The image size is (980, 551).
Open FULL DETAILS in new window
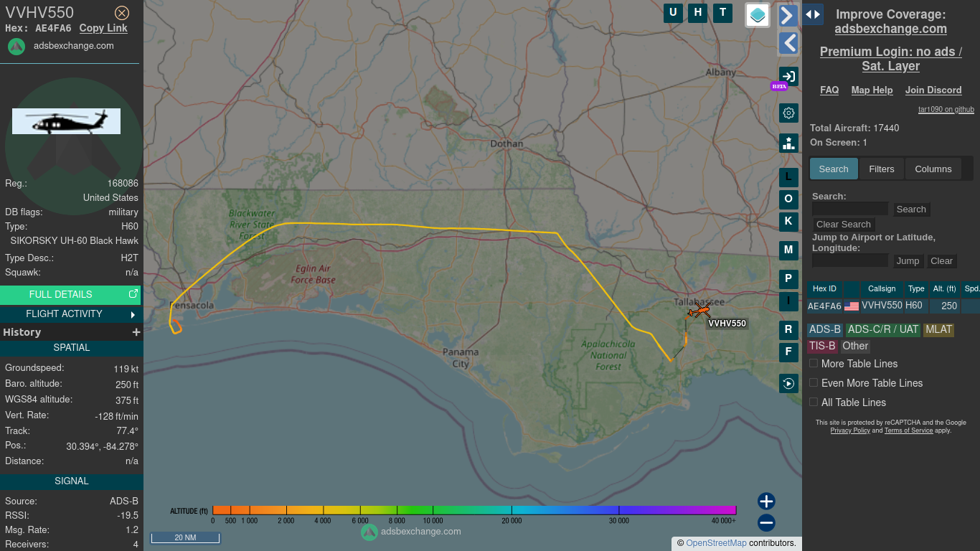coord(70,294)
